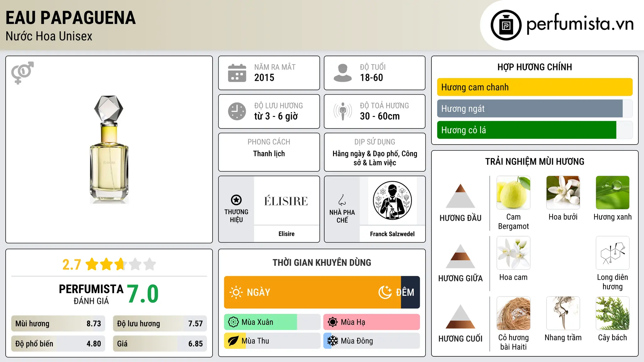This screenshot has width=644, height=362.
Task: Click the perfumista.vn perfume bottle logo icon
Action: [506, 25]
